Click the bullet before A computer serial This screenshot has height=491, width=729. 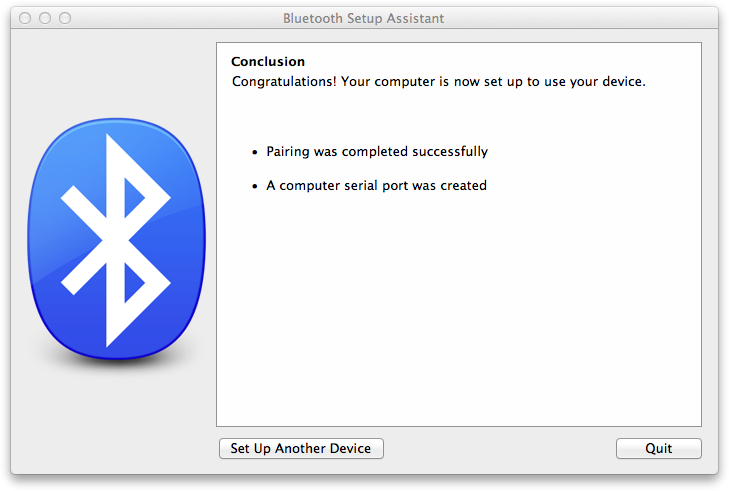(254, 186)
